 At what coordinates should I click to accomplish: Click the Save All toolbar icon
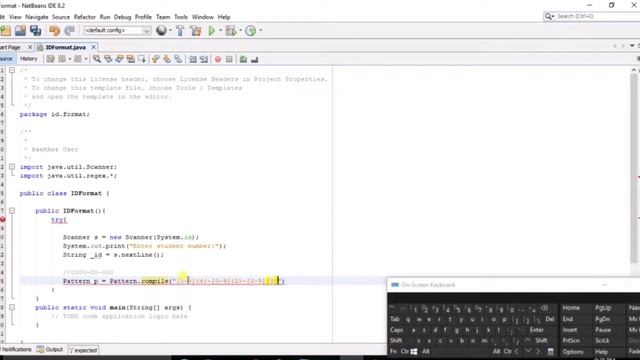tap(36, 31)
